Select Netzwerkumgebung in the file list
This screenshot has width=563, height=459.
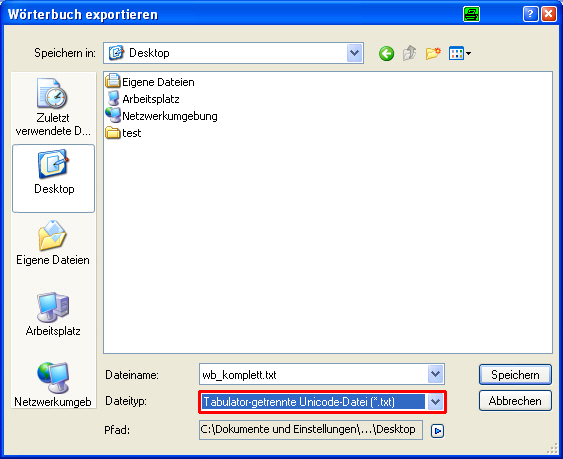[x=162, y=116]
